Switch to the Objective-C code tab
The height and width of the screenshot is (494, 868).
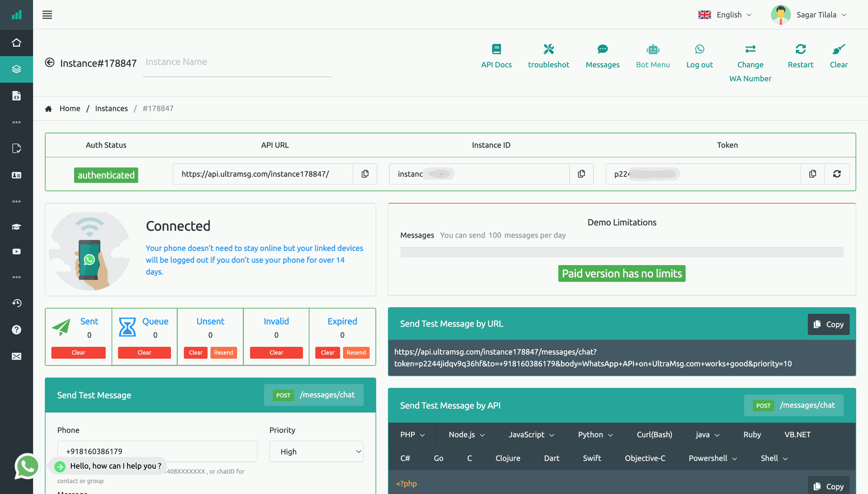pyautogui.click(x=645, y=458)
